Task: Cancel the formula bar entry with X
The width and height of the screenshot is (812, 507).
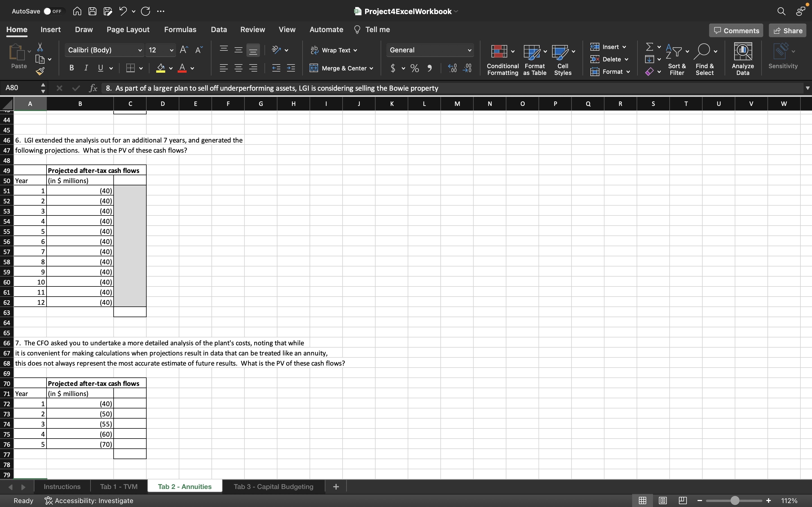Action: tap(59, 88)
